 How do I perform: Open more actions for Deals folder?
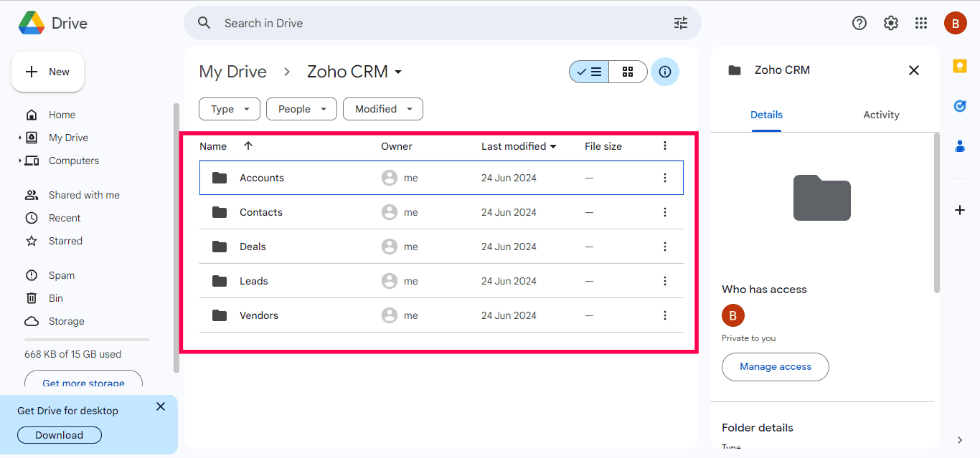coord(665,247)
